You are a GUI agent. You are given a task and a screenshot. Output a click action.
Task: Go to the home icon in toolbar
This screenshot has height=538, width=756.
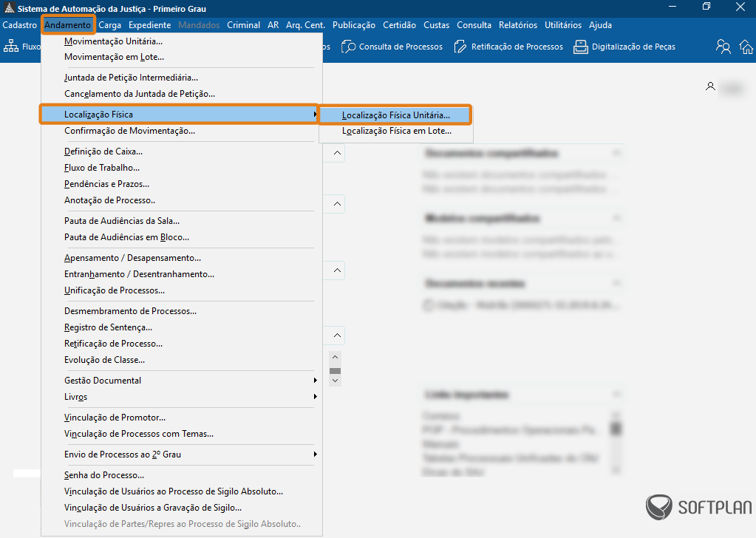tap(746, 47)
